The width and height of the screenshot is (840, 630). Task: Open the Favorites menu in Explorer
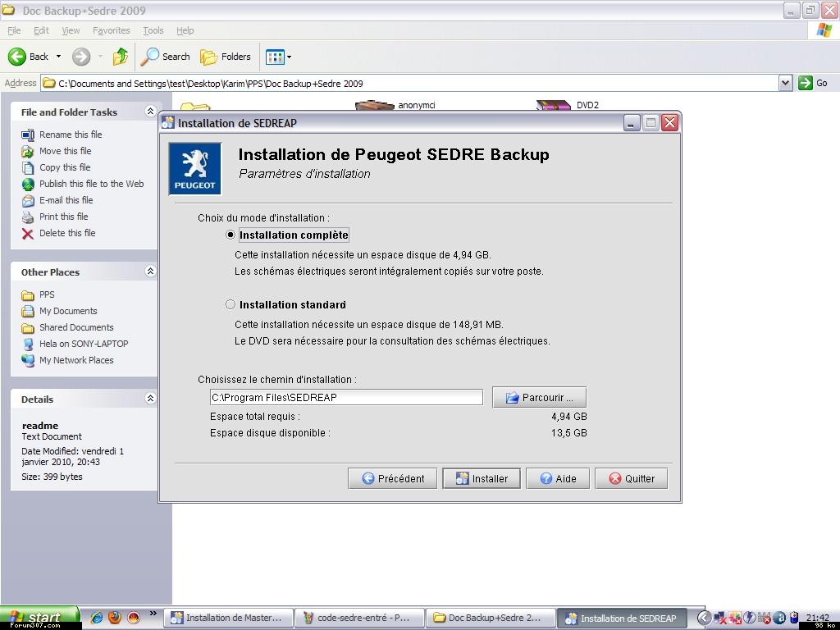tap(112, 30)
